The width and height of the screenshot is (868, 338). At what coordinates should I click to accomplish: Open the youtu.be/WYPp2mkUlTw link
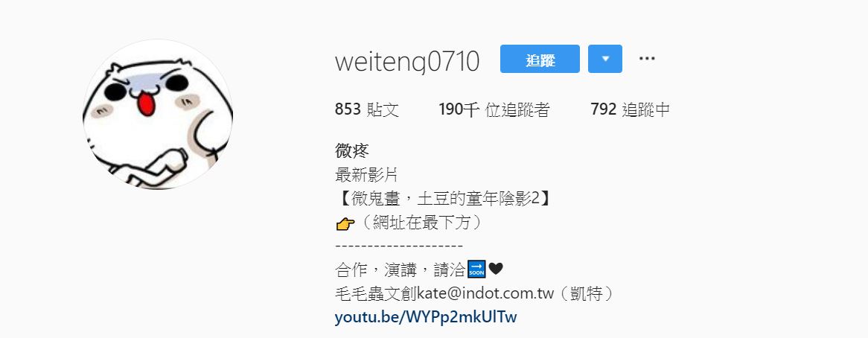click(426, 317)
